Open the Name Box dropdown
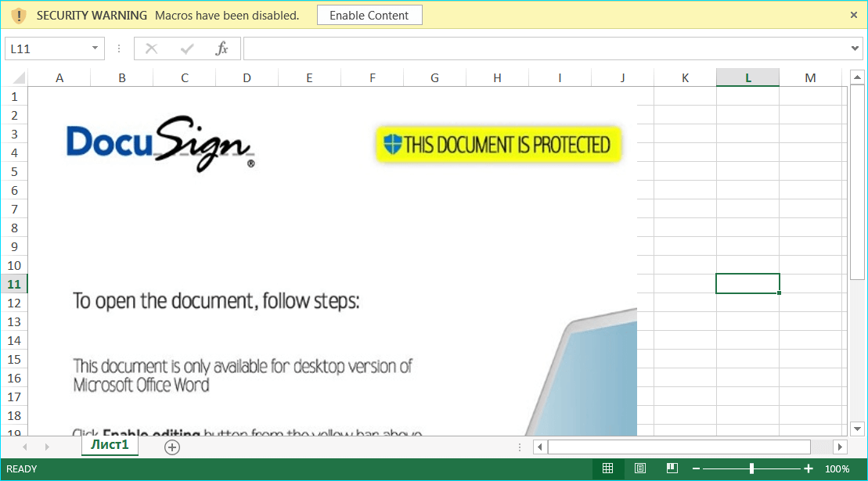The height and width of the screenshot is (481, 868). coord(95,48)
